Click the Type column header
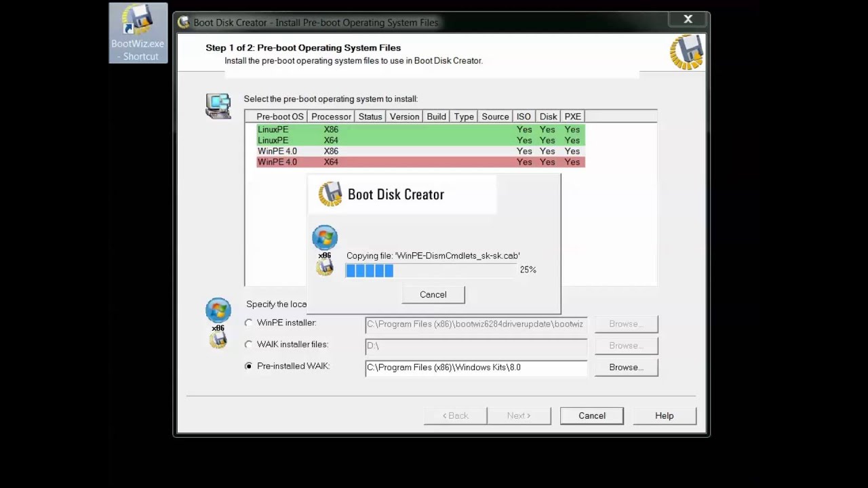Viewport: 868px width, 488px height. point(464,117)
